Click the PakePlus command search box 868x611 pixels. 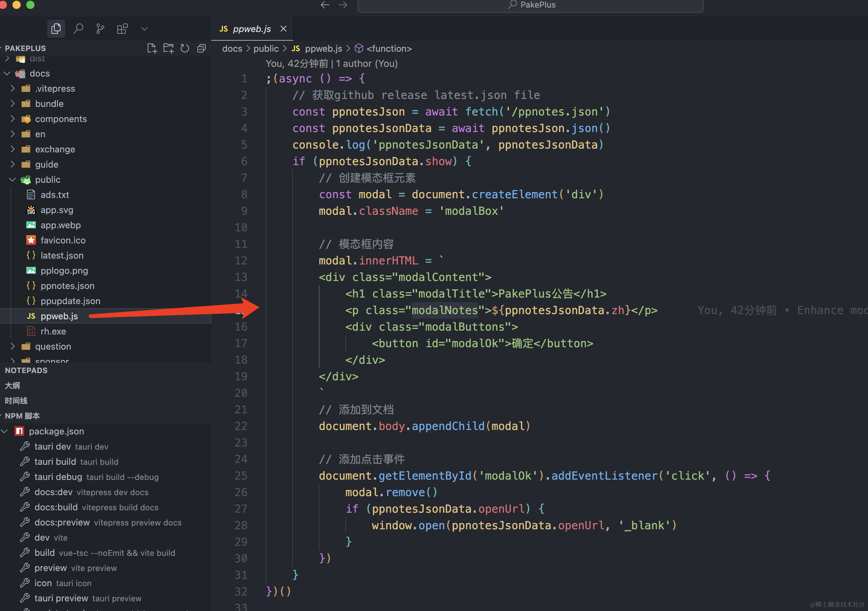[530, 5]
